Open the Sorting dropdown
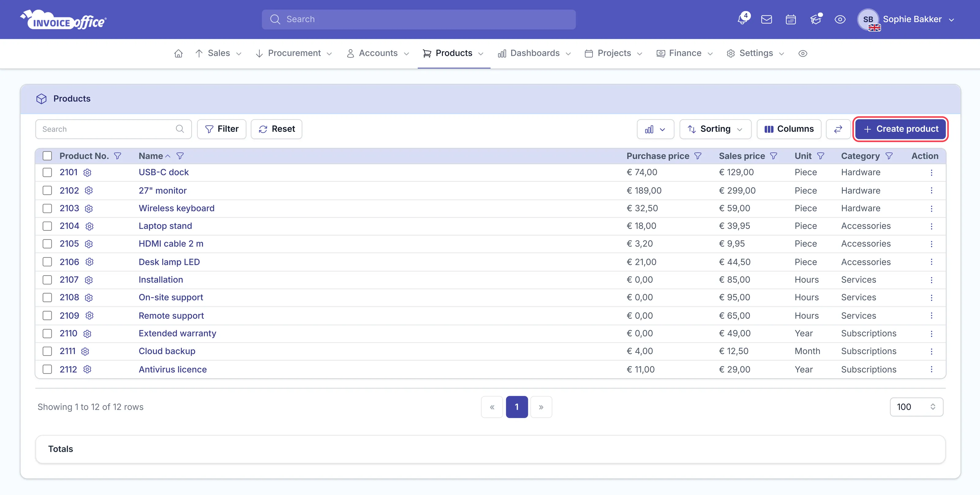 715,129
